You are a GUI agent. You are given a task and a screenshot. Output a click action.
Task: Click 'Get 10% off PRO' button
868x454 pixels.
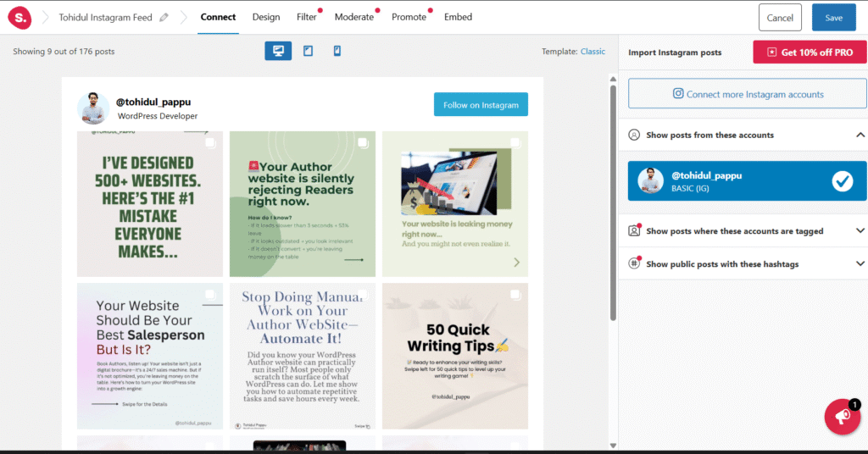[x=810, y=52]
